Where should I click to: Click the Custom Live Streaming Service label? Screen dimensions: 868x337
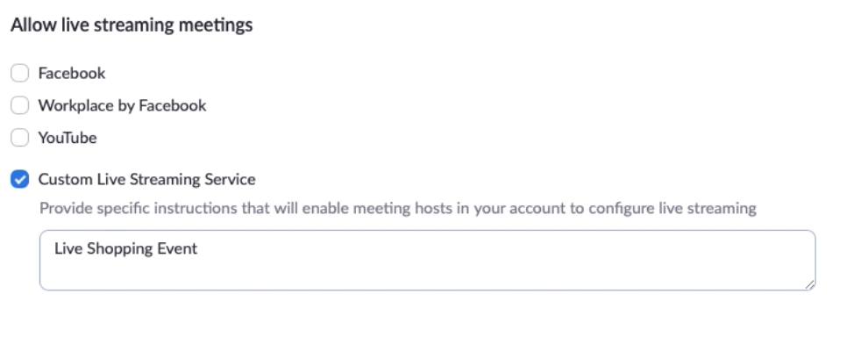146,179
